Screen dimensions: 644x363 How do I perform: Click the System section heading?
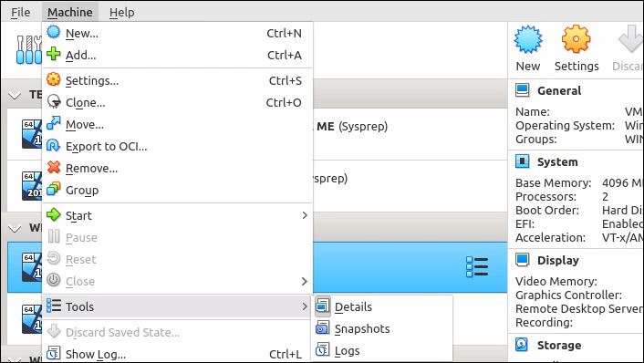point(557,161)
